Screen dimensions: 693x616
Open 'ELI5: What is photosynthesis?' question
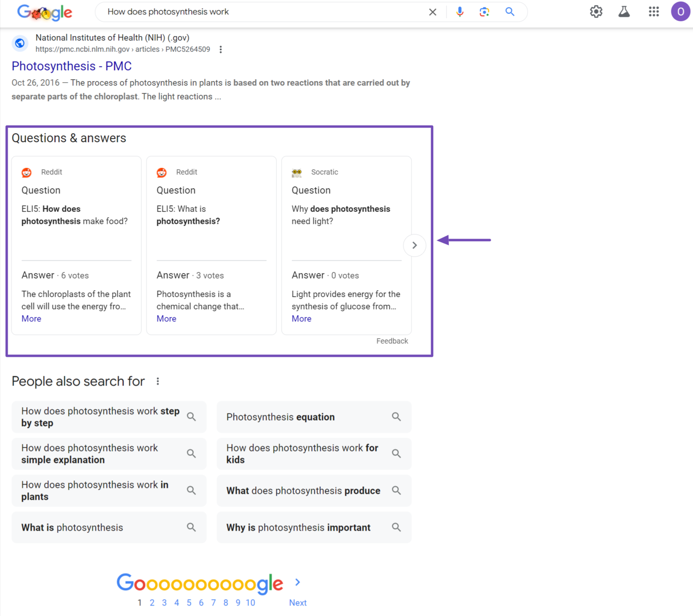pos(188,215)
